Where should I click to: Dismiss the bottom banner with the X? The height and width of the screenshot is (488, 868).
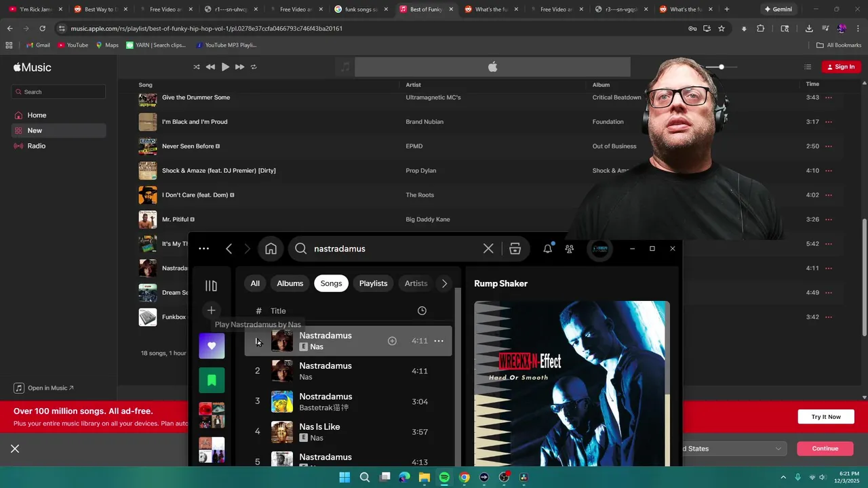pyautogui.click(x=15, y=449)
